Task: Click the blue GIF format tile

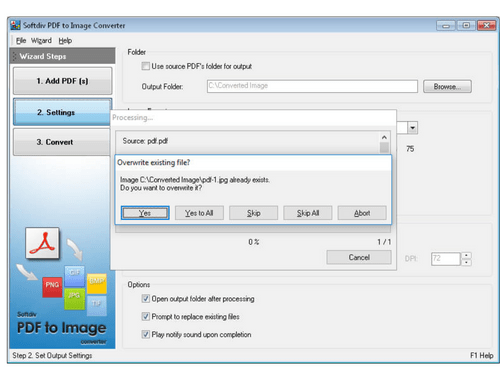Action: [x=75, y=276]
